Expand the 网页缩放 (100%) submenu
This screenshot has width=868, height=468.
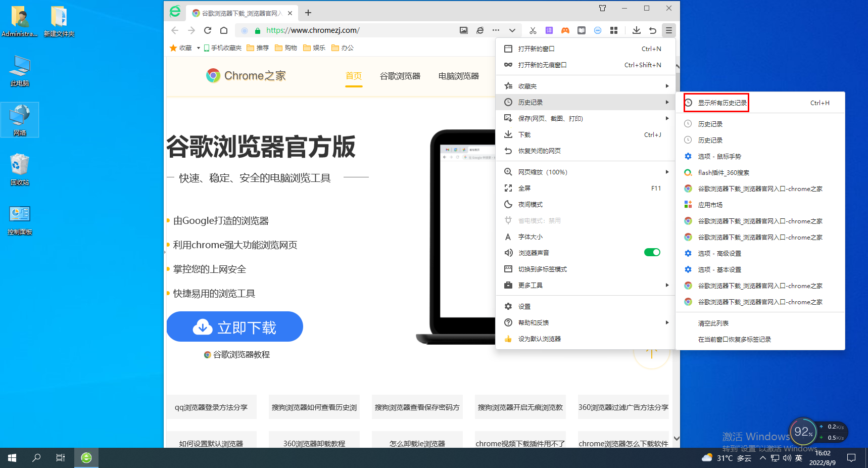586,172
